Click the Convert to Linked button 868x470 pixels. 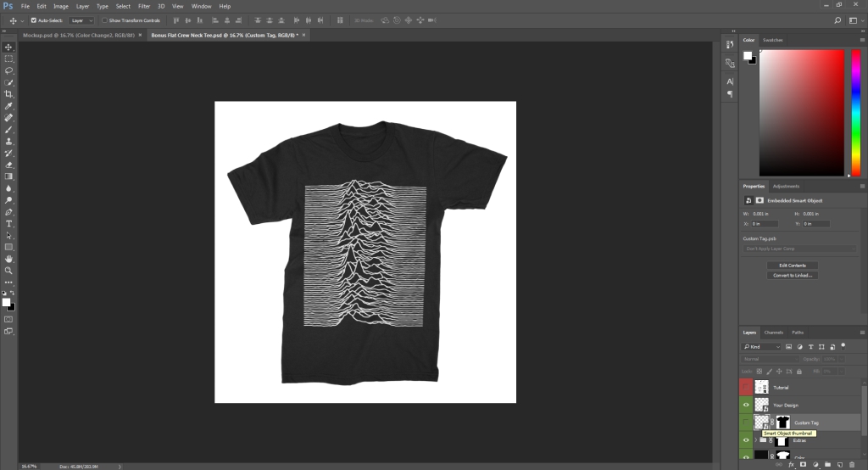point(793,276)
